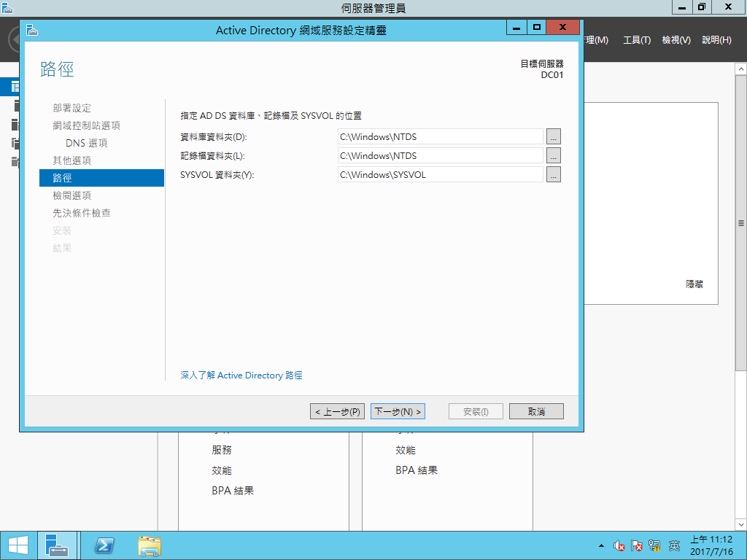Browse for the 資料庫資料夾 folder
The height and width of the screenshot is (560, 747).
point(553,136)
